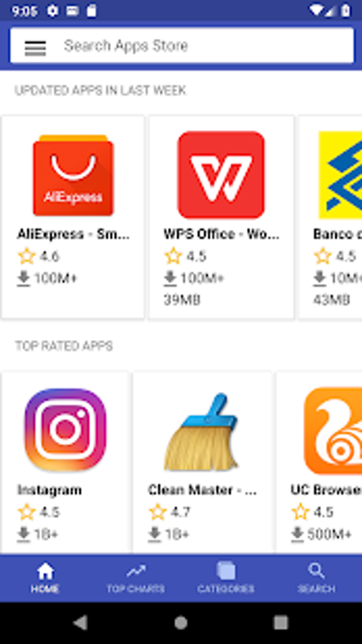Open the hamburger menu icon
This screenshot has height=644, width=362.
click(x=35, y=48)
